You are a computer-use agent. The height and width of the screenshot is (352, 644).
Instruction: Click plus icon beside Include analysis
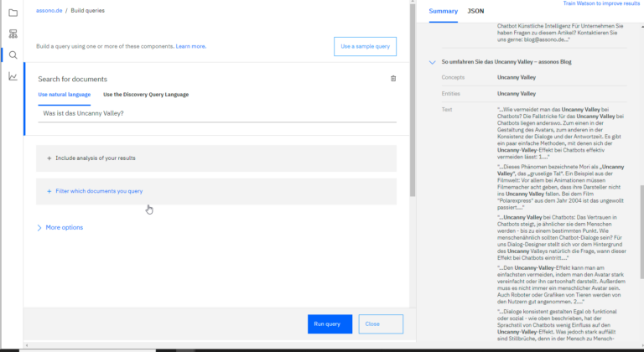pos(49,158)
